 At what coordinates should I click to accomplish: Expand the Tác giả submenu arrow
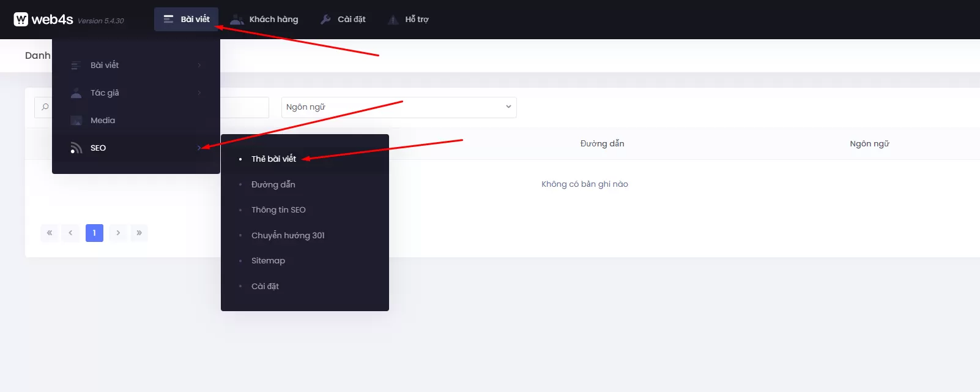click(199, 93)
